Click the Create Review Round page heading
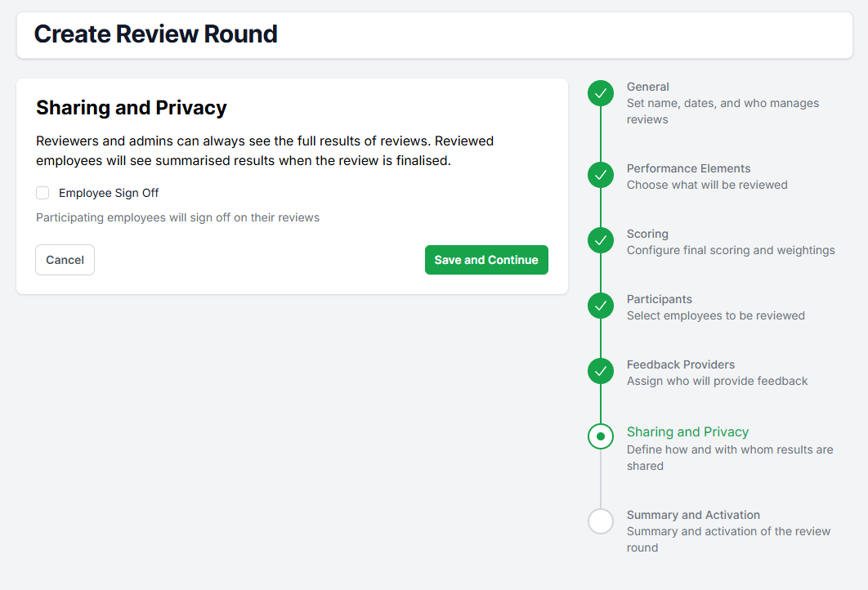The height and width of the screenshot is (590, 868). pyautogui.click(x=155, y=34)
